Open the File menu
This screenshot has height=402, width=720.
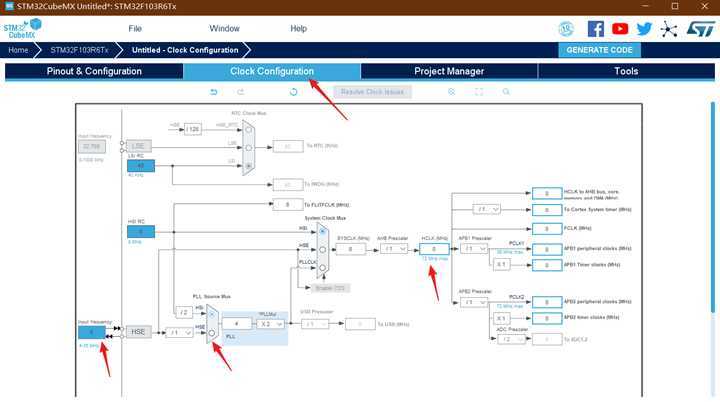coord(135,28)
